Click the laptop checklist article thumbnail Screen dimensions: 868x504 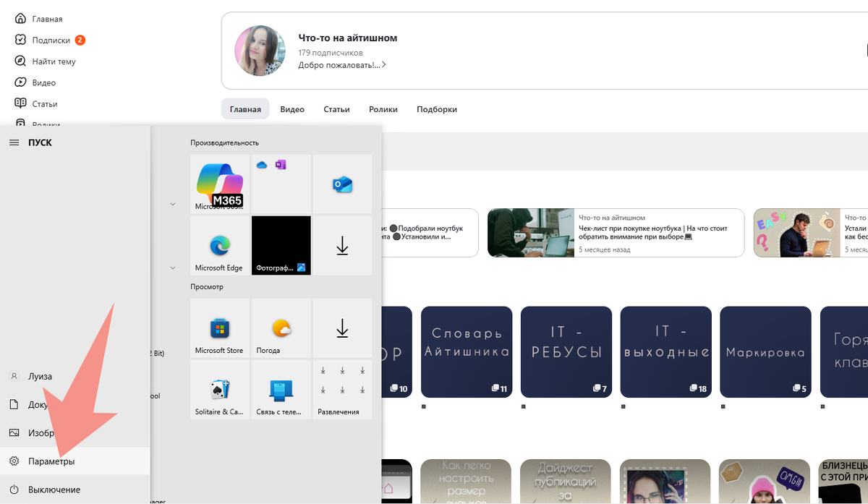530,233
